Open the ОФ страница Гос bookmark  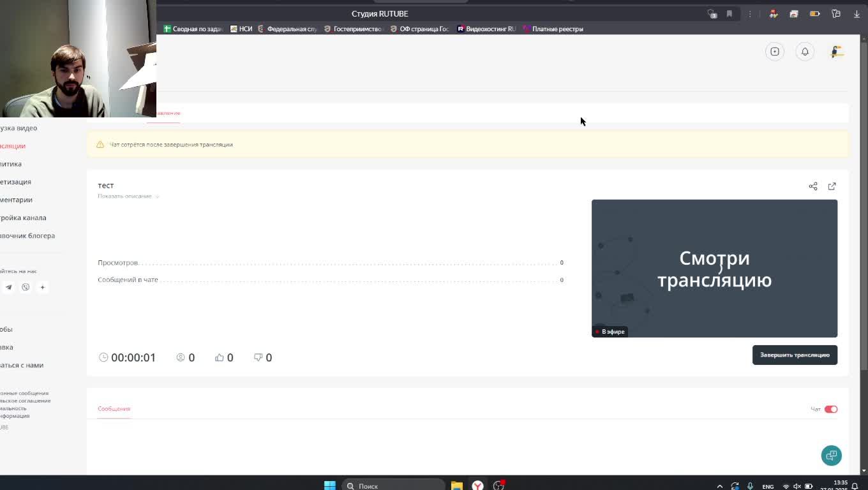[x=419, y=29]
